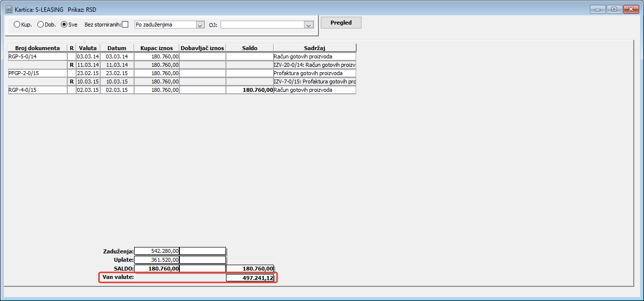Select document row RGP-5-0/14
The image size is (644, 301).
(182, 56)
